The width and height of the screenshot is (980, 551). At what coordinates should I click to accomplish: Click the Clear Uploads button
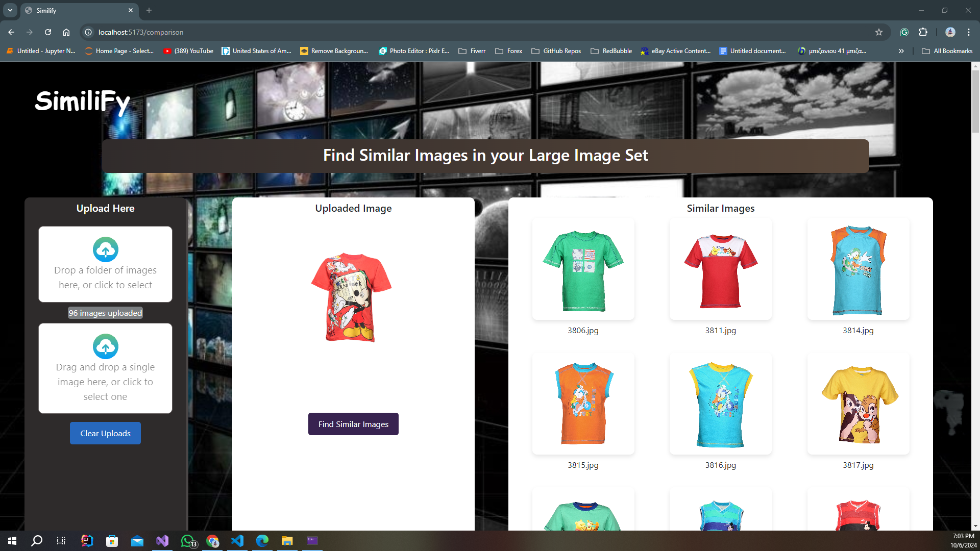[105, 433]
